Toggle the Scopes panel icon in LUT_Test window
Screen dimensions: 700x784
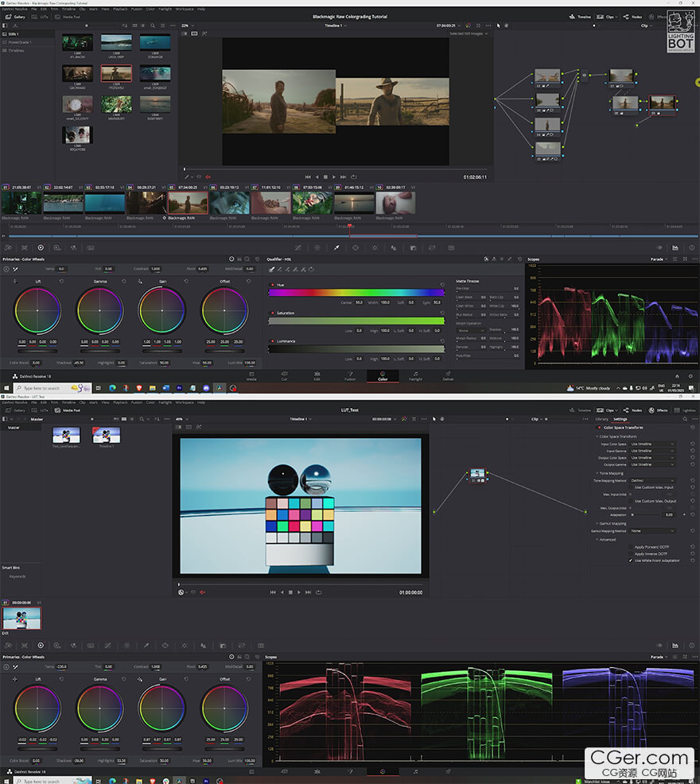[675, 646]
